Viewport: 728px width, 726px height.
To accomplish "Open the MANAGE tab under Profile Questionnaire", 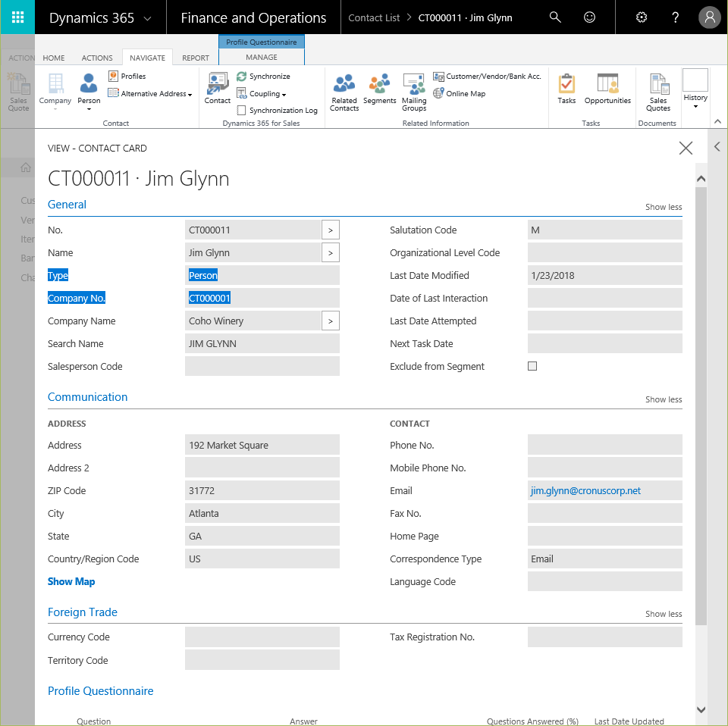I will (262, 57).
